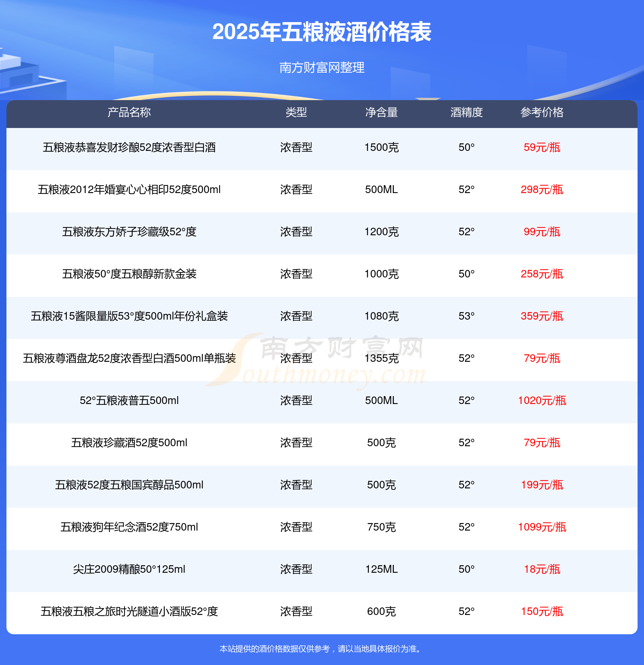Image resolution: width=644 pixels, height=665 pixels.
Task: Click product name 五粮液52度五粮国宾醇品500ml
Action: point(129,485)
